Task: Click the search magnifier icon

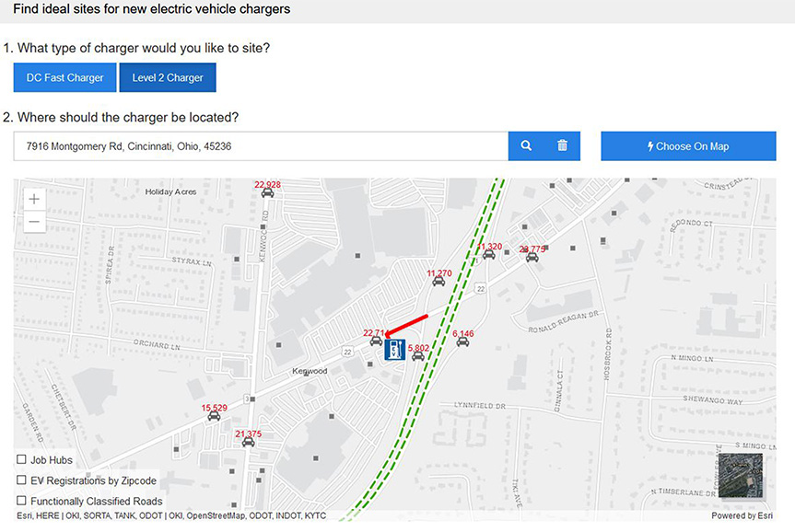Action: pos(526,145)
